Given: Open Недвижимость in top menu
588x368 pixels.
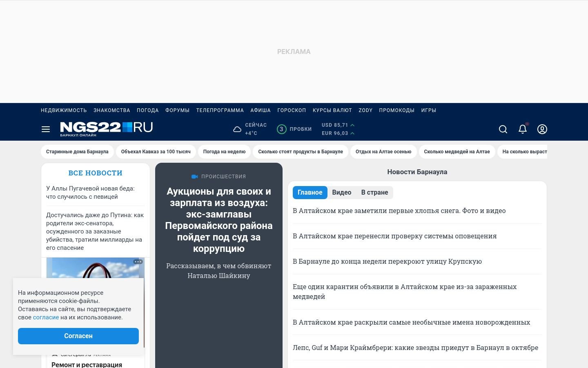Looking at the screenshot, I should pyautogui.click(x=64, y=110).
